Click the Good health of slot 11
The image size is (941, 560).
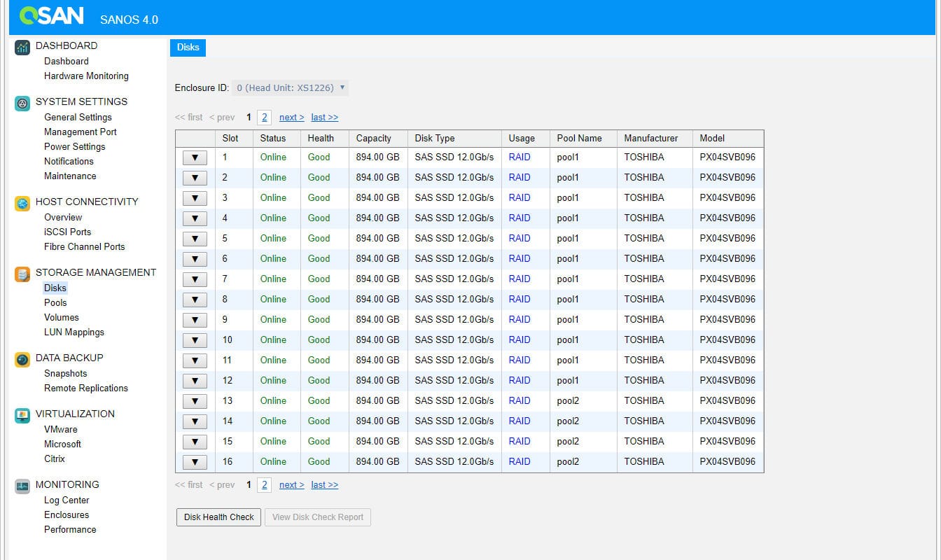tap(319, 360)
